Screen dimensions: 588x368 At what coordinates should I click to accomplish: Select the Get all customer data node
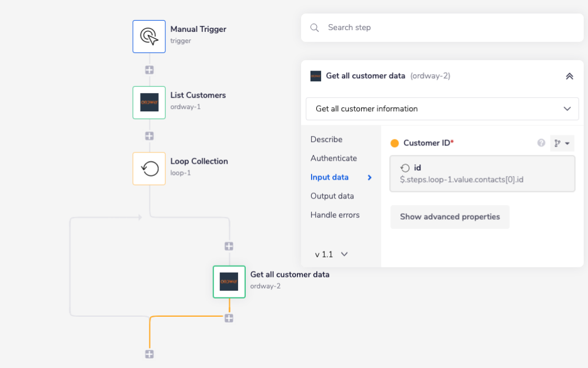[x=229, y=281]
